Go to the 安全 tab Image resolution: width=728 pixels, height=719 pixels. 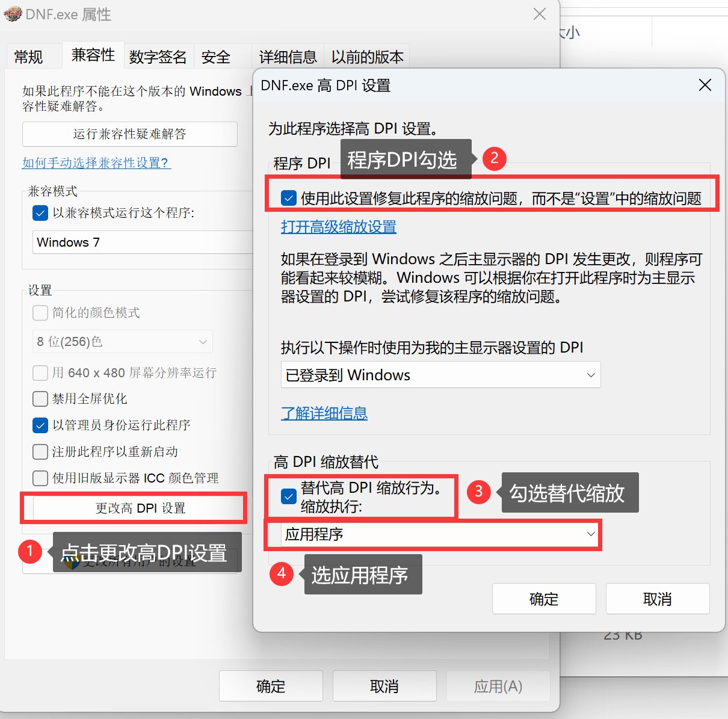tap(216, 57)
